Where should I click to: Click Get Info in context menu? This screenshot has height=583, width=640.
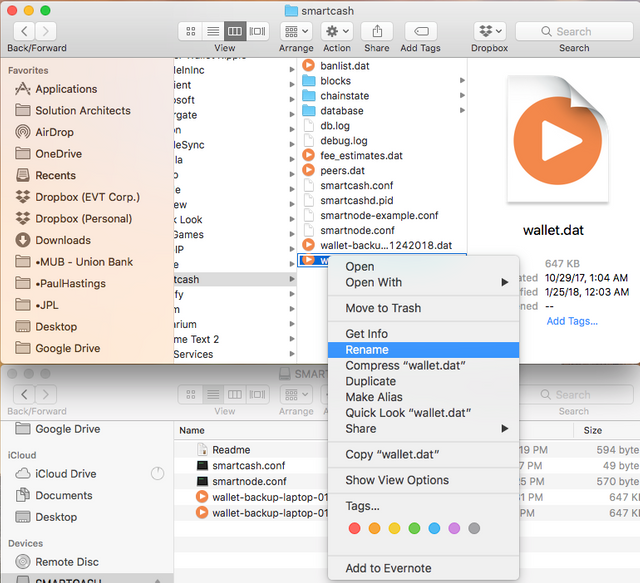[x=367, y=334]
